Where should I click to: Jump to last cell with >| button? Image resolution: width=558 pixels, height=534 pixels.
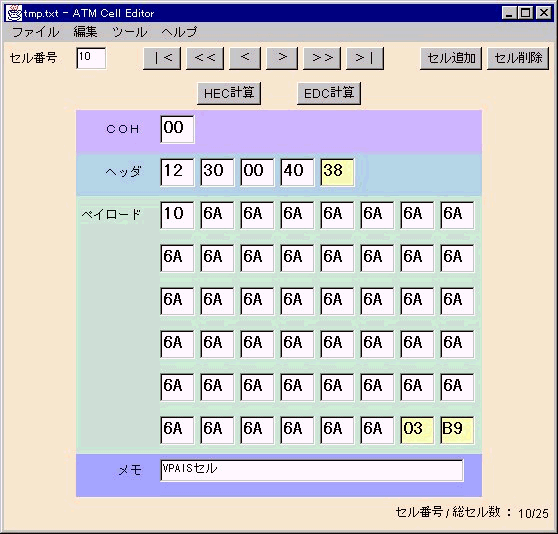point(365,58)
